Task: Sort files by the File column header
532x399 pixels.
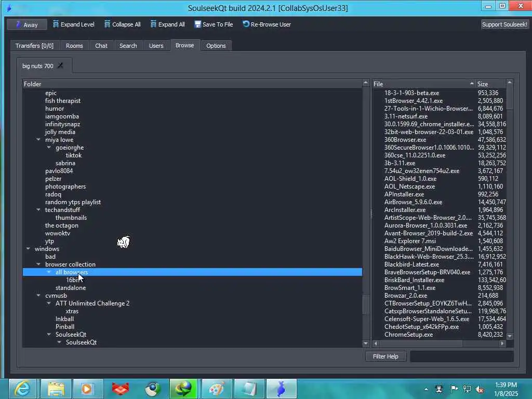Action: 423,84
